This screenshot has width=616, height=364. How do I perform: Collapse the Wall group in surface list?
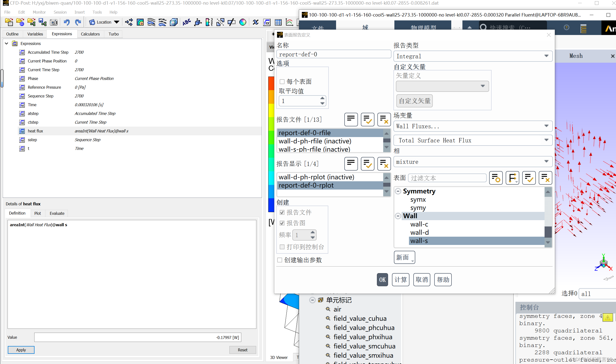(398, 216)
